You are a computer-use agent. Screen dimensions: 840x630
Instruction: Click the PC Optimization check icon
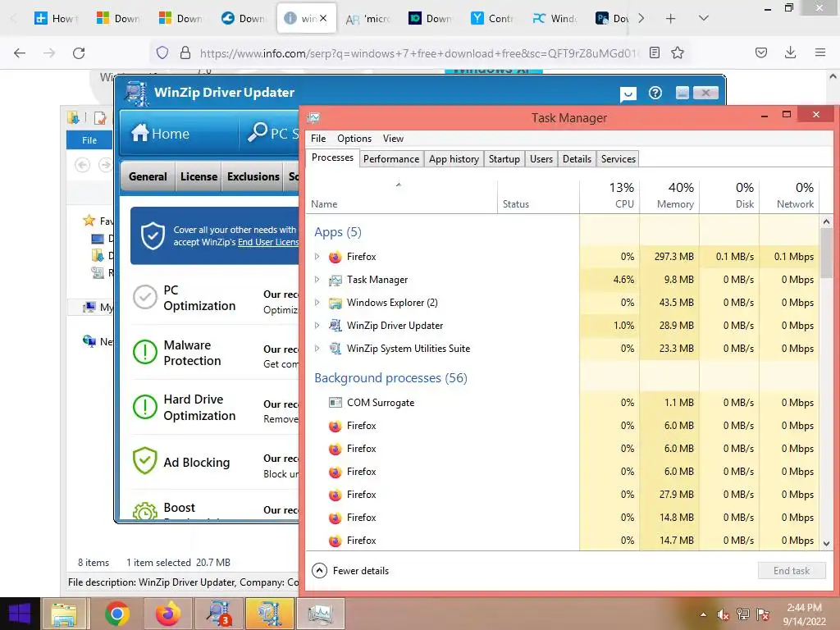pyautogui.click(x=144, y=297)
